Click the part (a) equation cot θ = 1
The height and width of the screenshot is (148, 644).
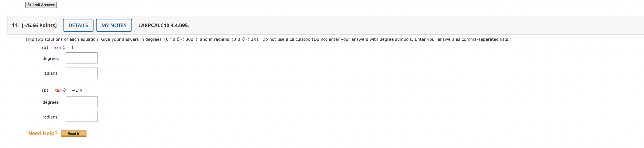point(64,47)
